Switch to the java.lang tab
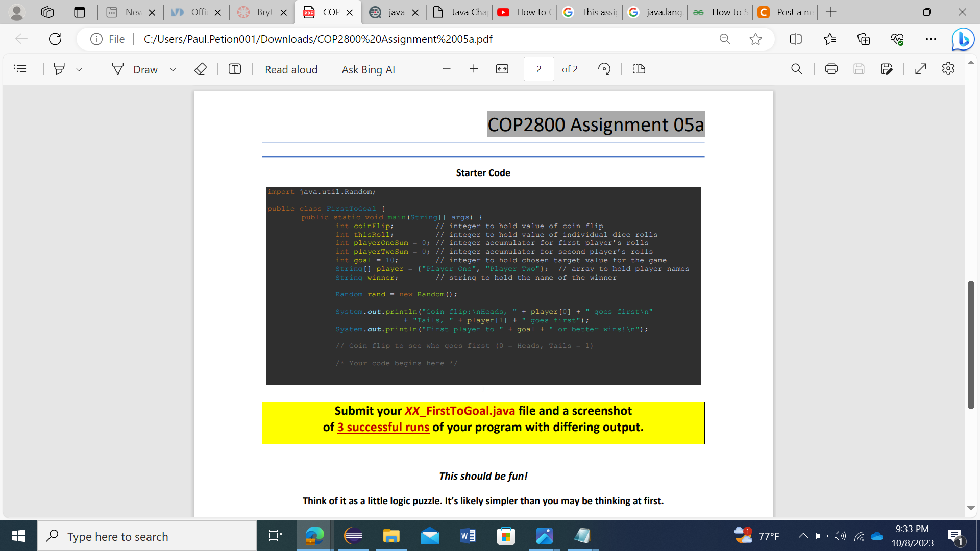Screen dimensions: 980x551 (655, 12)
